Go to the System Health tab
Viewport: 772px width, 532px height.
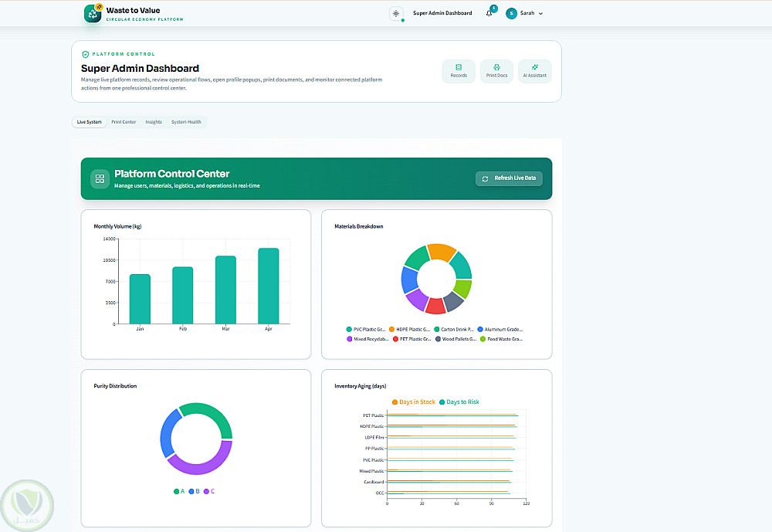(186, 122)
